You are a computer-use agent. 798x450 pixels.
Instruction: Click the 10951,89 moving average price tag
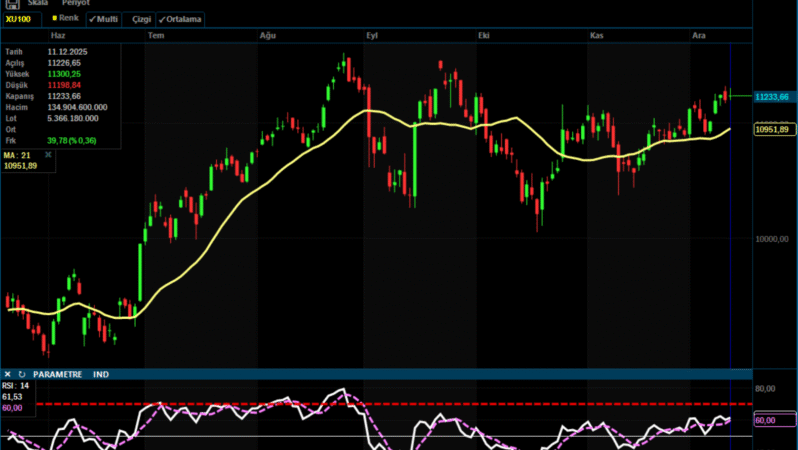point(772,130)
